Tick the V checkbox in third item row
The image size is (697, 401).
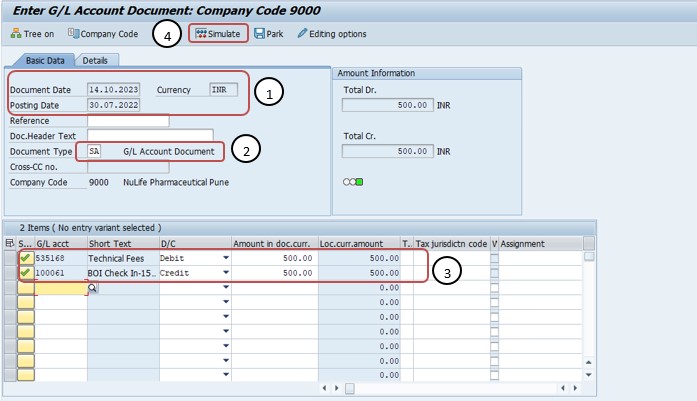pyautogui.click(x=494, y=288)
